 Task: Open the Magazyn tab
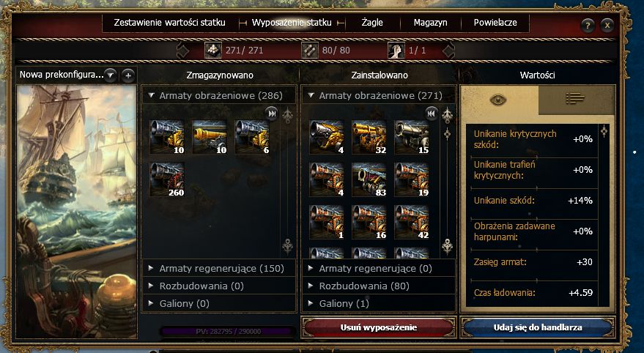tap(430, 23)
